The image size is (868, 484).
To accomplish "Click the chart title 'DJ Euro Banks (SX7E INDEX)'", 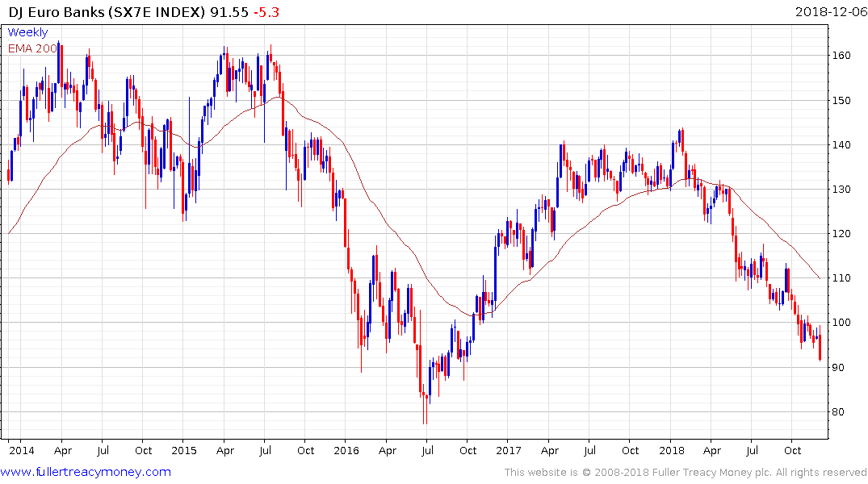I will point(107,12).
